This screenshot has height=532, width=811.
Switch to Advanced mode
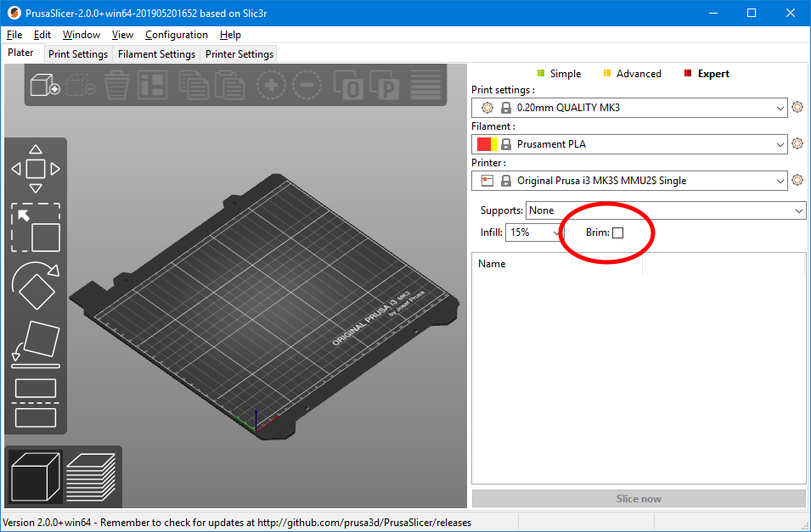click(632, 74)
